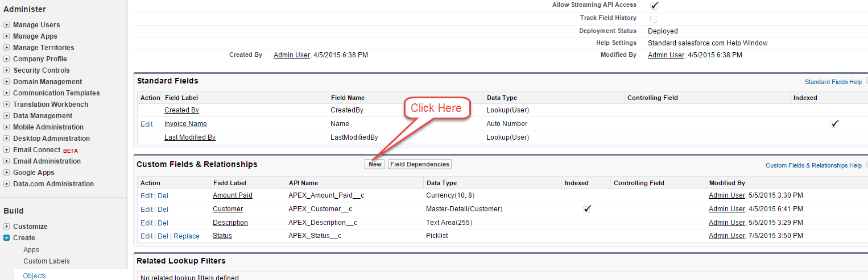Expand Data Management arrow icon

(x=7, y=116)
